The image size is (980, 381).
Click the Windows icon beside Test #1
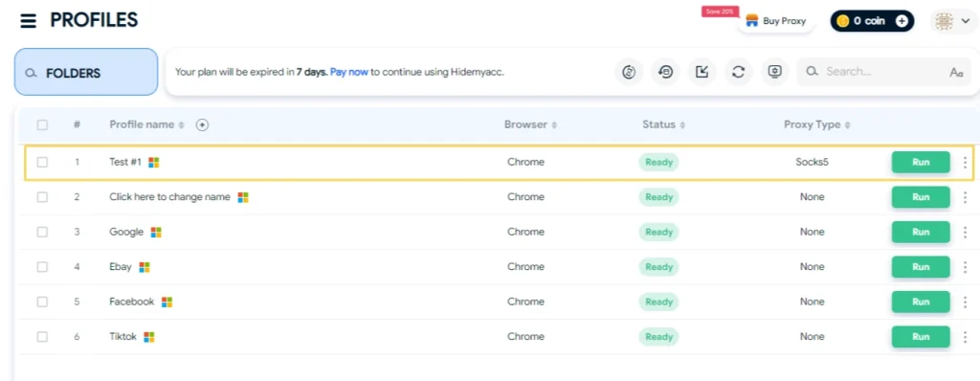coord(154,163)
